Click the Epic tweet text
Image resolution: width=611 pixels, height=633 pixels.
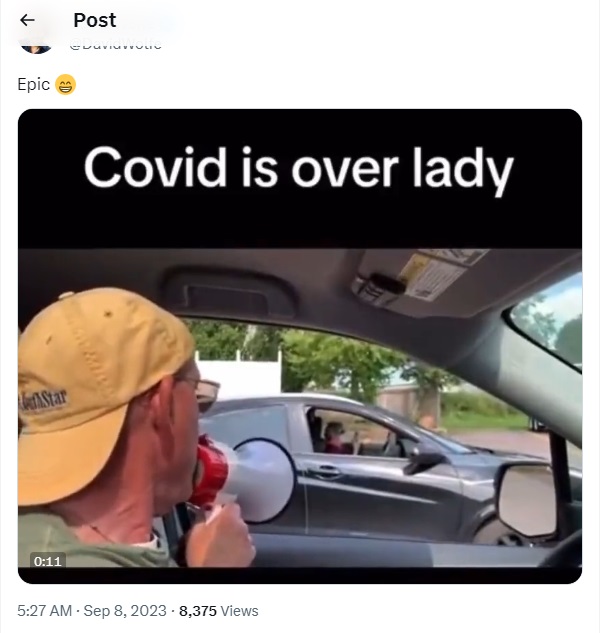coord(33,85)
